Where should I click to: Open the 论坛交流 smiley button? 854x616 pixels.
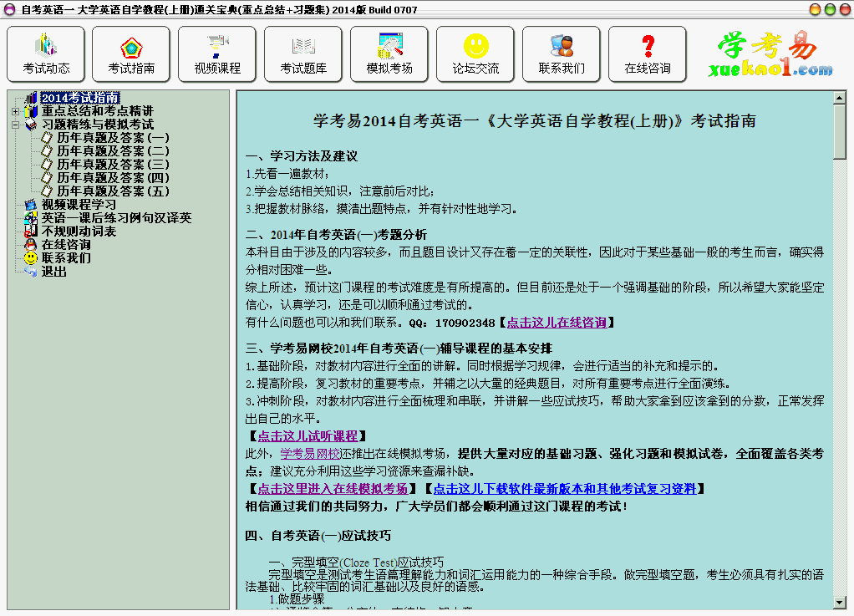click(475, 54)
